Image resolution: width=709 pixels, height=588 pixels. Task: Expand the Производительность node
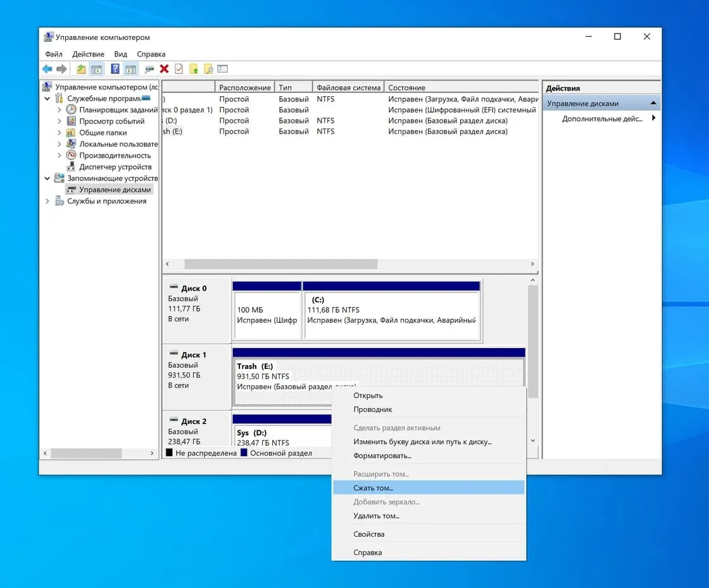(x=60, y=155)
